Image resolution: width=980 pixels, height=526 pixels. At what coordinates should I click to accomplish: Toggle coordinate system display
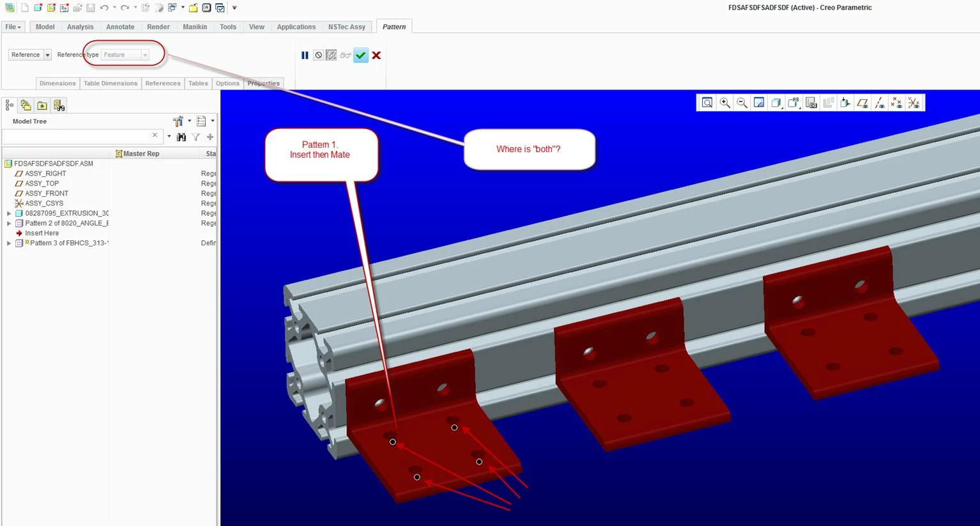tap(914, 103)
